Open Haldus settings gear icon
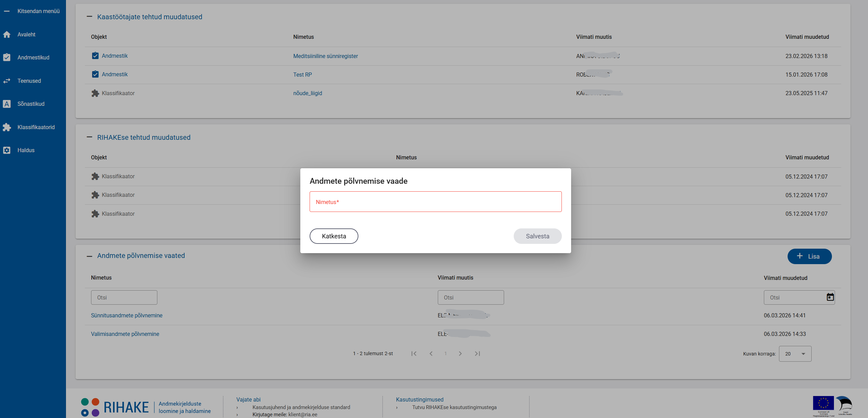Image resolution: width=868 pixels, height=418 pixels. tap(7, 150)
